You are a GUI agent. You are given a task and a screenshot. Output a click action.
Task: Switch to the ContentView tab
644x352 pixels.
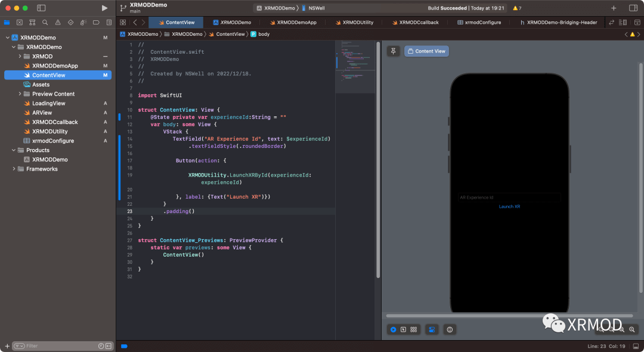coord(176,23)
